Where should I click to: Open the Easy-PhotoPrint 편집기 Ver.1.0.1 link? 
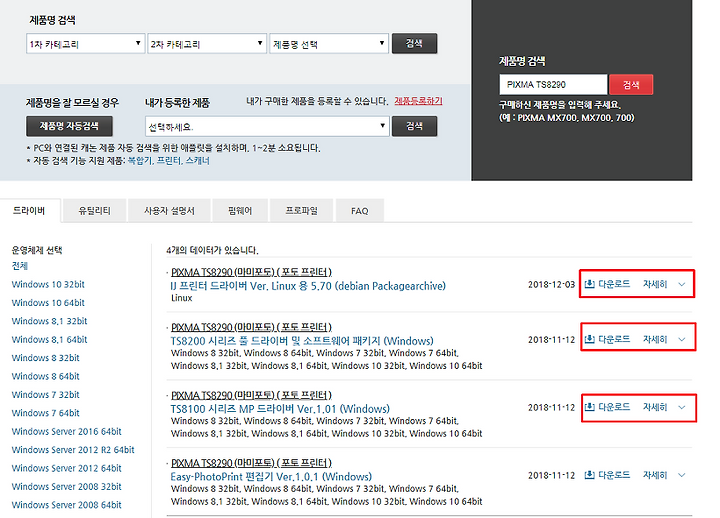(x=271, y=477)
